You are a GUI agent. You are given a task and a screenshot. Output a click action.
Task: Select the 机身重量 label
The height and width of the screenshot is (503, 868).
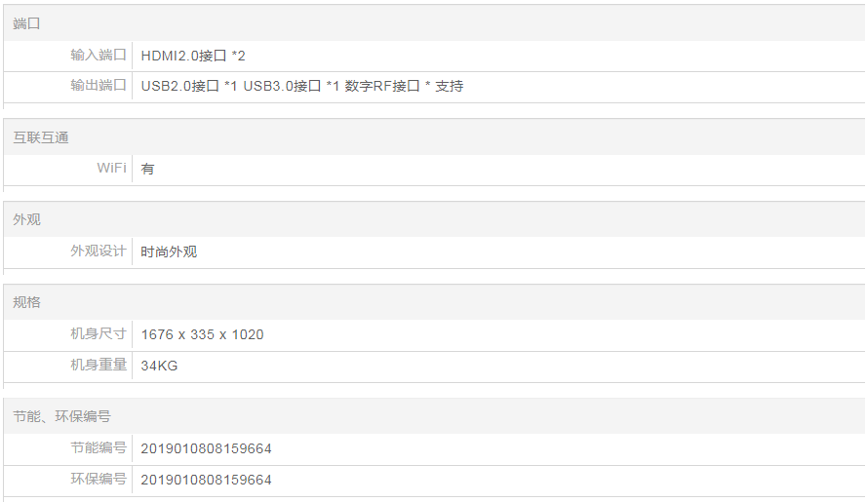(x=99, y=366)
